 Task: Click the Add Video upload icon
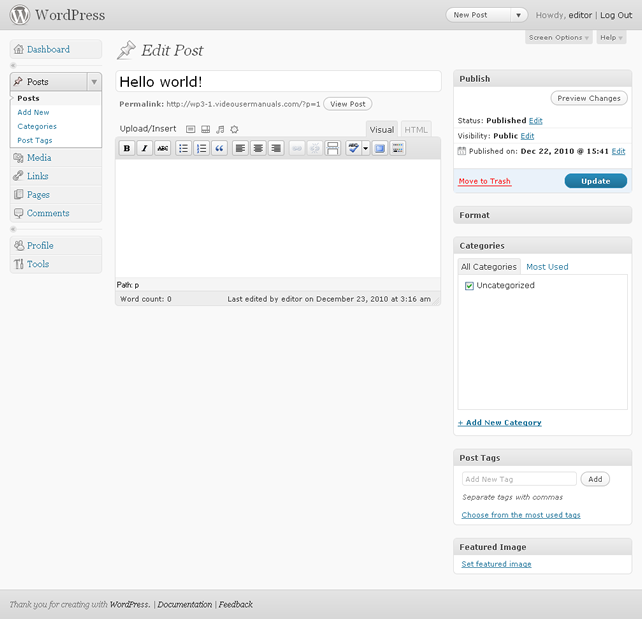click(206, 129)
